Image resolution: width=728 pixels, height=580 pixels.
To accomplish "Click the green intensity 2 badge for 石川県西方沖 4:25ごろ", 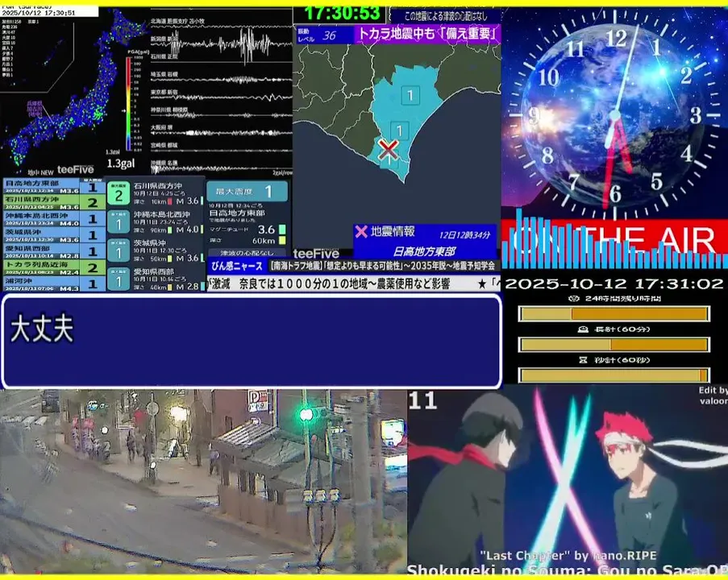I will click(x=119, y=194).
